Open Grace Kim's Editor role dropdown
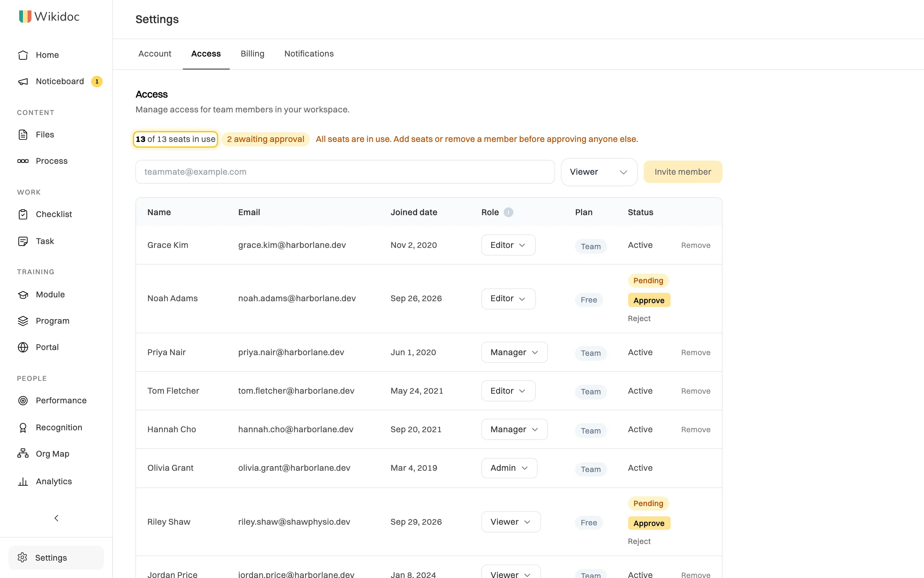This screenshot has width=924, height=578. pos(508,245)
